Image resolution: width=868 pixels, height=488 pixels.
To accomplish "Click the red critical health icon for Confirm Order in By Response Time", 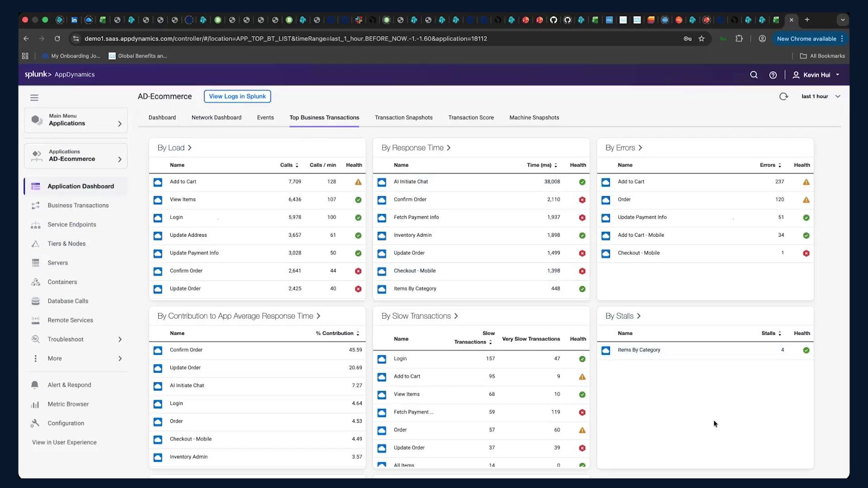I will (x=582, y=200).
